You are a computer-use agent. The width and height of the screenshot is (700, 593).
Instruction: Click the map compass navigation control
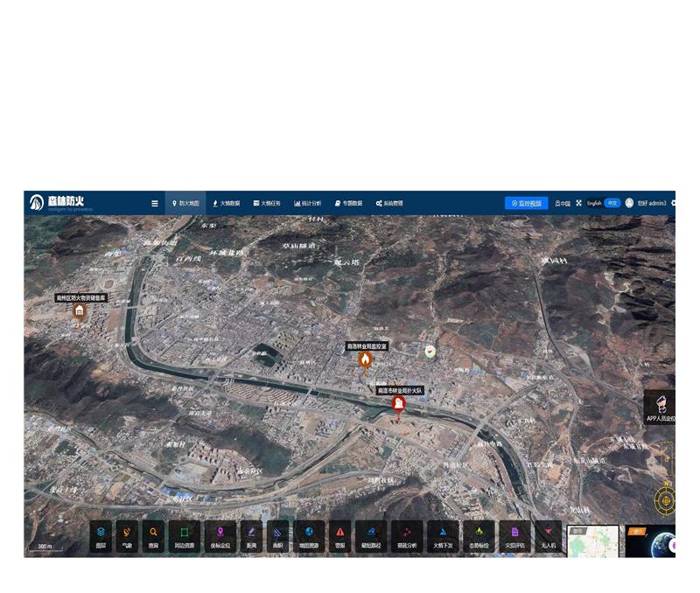pos(665,501)
